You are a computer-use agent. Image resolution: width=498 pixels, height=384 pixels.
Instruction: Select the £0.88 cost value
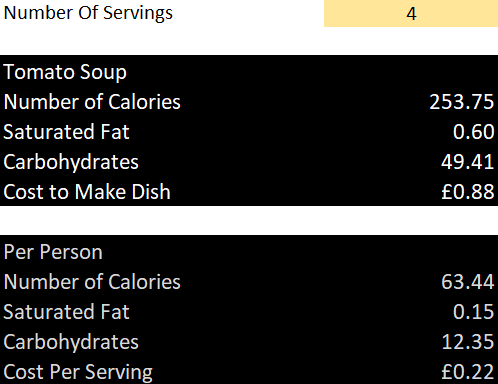pyautogui.click(x=468, y=192)
